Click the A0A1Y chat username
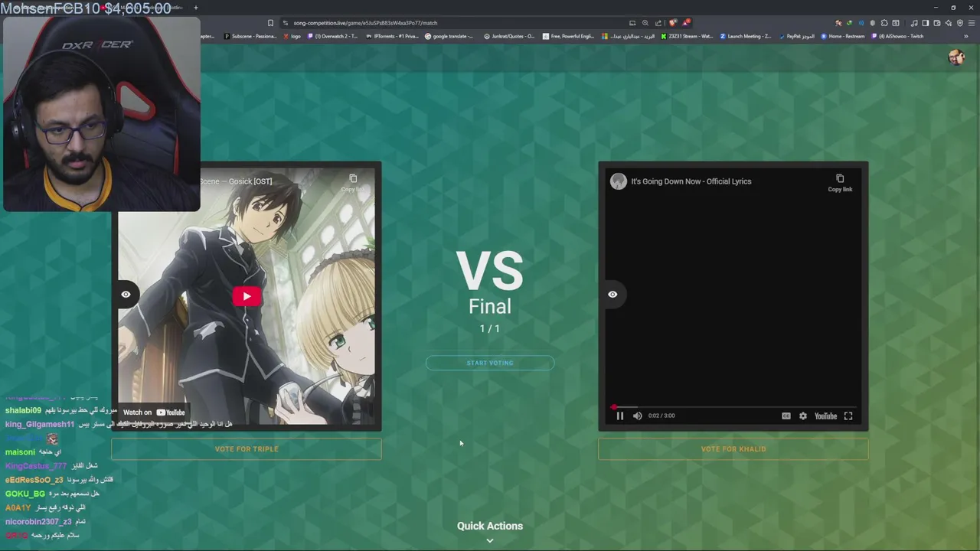Image resolution: width=980 pixels, height=551 pixels. 18,507
